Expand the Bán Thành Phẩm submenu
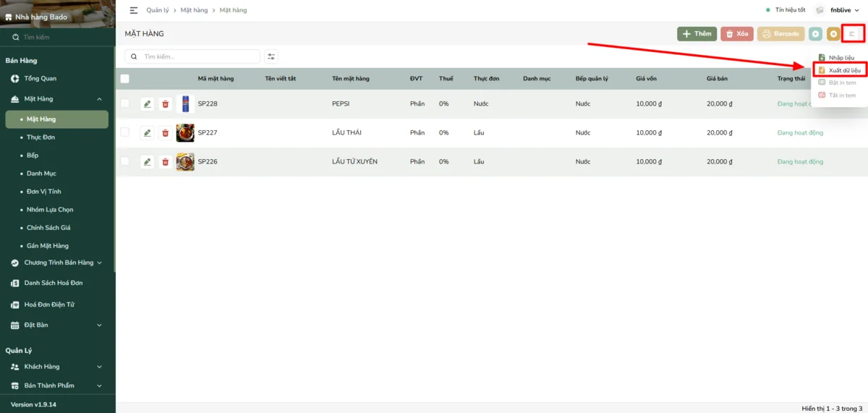The image size is (868, 413). click(x=99, y=386)
